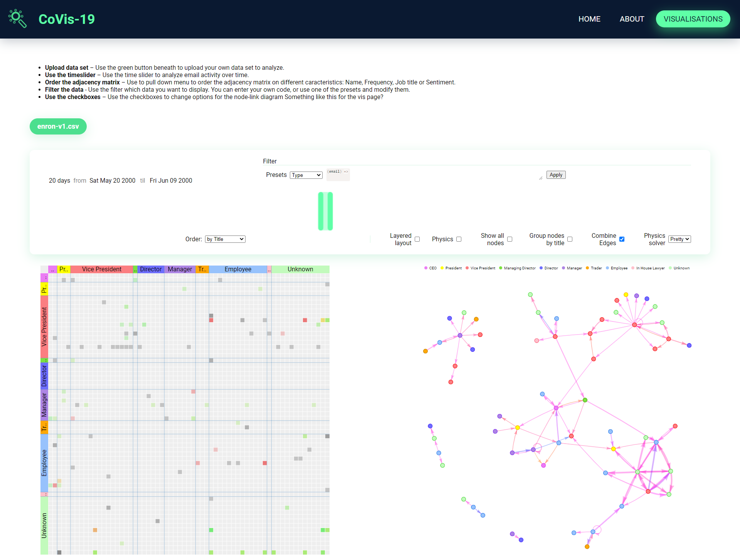Go to the HOME nav item
Screen dimensions: 740x560
[x=589, y=19]
